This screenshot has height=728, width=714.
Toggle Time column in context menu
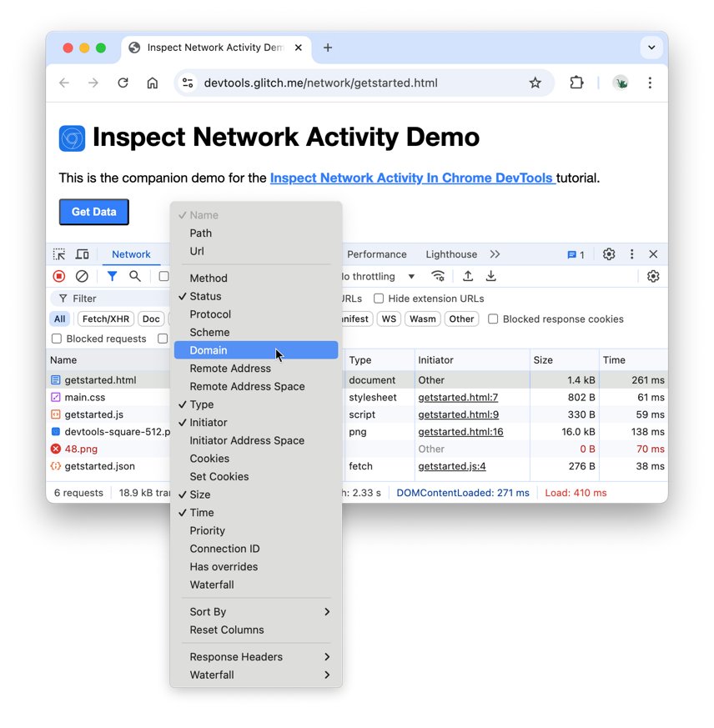256,513
